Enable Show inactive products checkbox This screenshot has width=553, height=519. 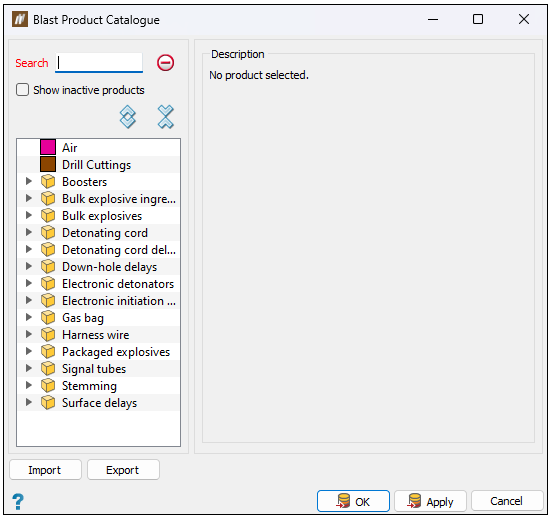[x=22, y=90]
